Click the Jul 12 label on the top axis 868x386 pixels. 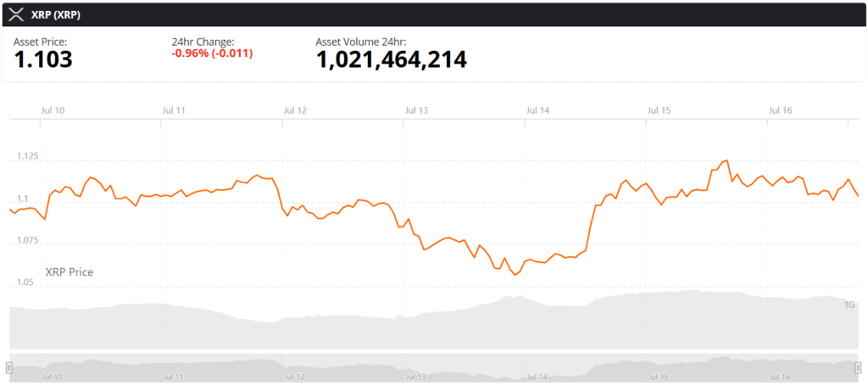[295, 110]
